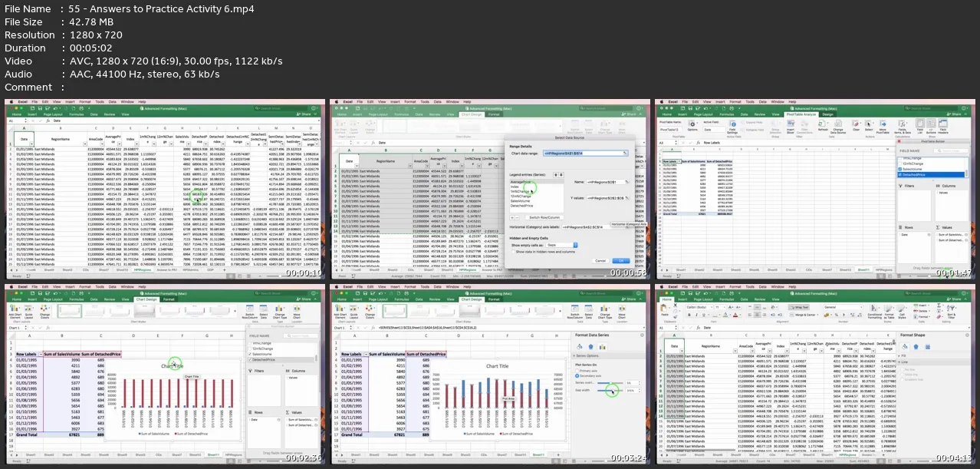Click remove-series minus button in the 00:00:58 dialog
The width and height of the screenshot is (980, 469).
(517, 217)
